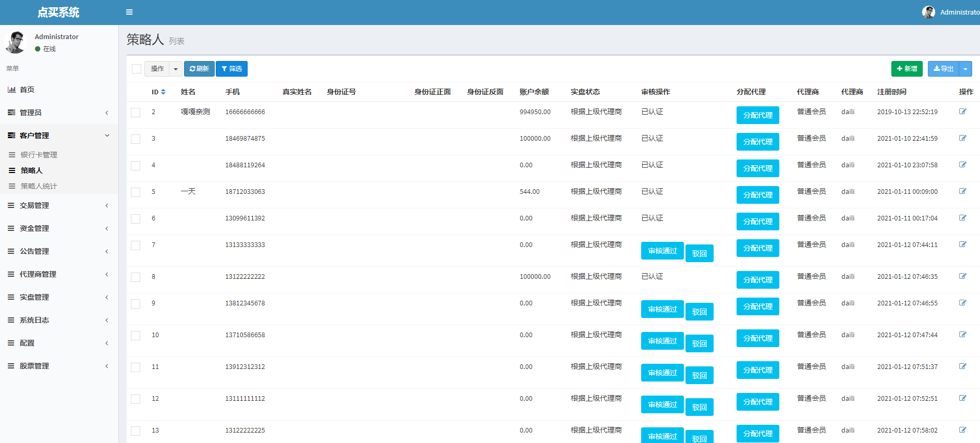Open edit icon for row ID 8
The image size is (980, 443).
click(962, 276)
